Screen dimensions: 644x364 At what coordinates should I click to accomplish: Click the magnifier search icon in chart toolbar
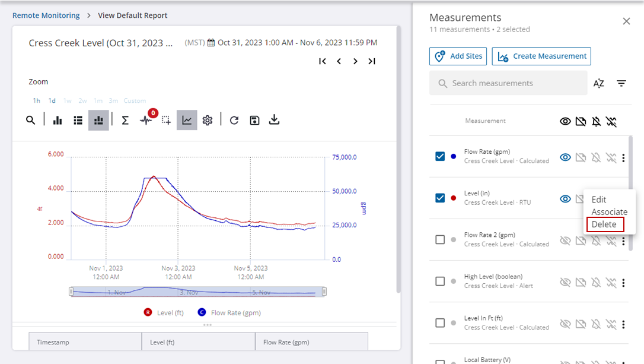31,121
